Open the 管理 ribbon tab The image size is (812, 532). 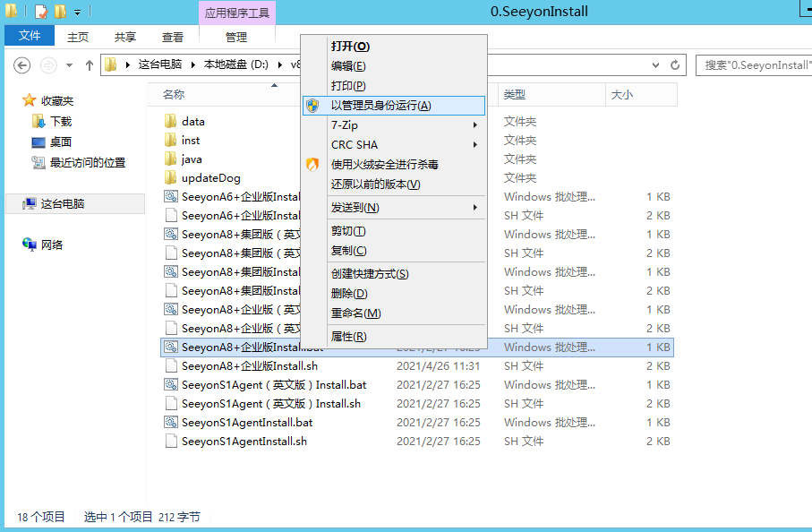(x=236, y=37)
